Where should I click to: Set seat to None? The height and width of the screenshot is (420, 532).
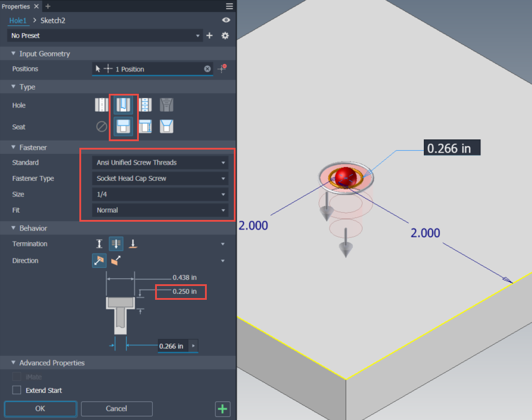click(x=102, y=127)
